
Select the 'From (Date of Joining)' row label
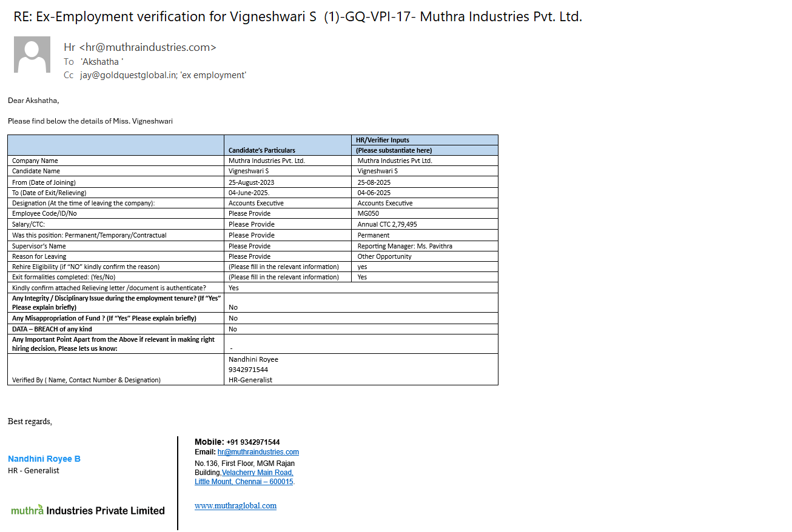[44, 182]
